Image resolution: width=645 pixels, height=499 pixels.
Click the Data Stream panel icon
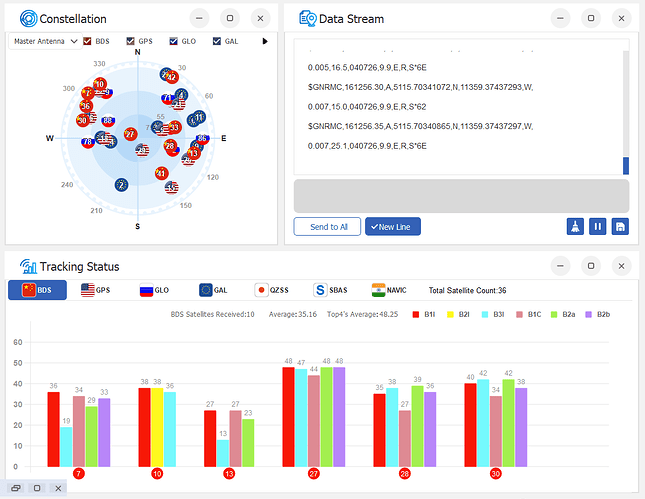(x=308, y=19)
